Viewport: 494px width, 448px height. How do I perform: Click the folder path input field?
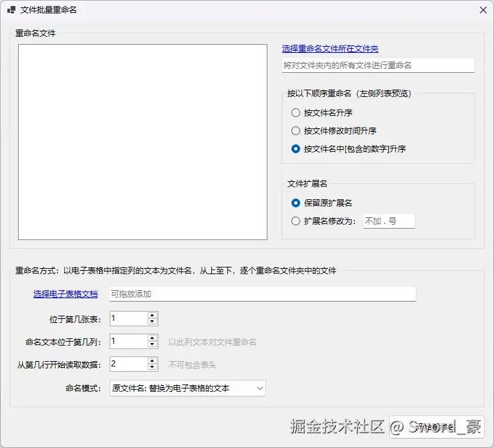coord(378,66)
